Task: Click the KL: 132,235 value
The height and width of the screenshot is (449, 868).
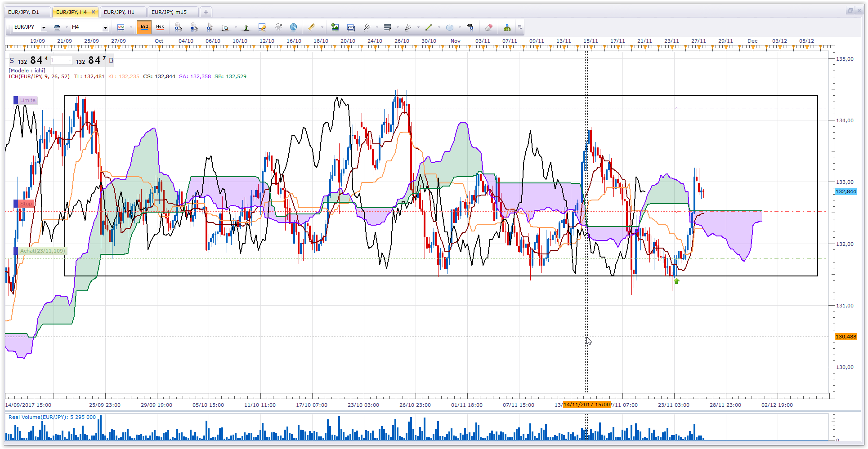Action: coord(124,76)
